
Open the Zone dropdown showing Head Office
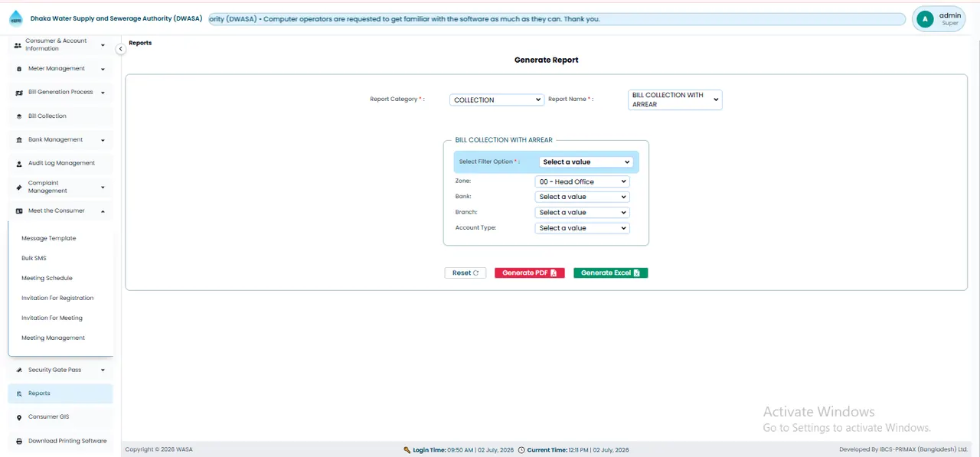[582, 181]
